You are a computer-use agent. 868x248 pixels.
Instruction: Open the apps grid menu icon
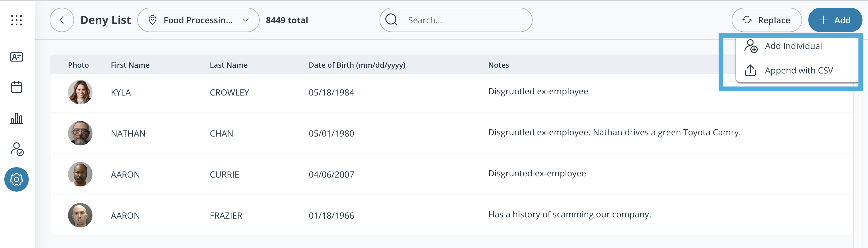coord(16,20)
